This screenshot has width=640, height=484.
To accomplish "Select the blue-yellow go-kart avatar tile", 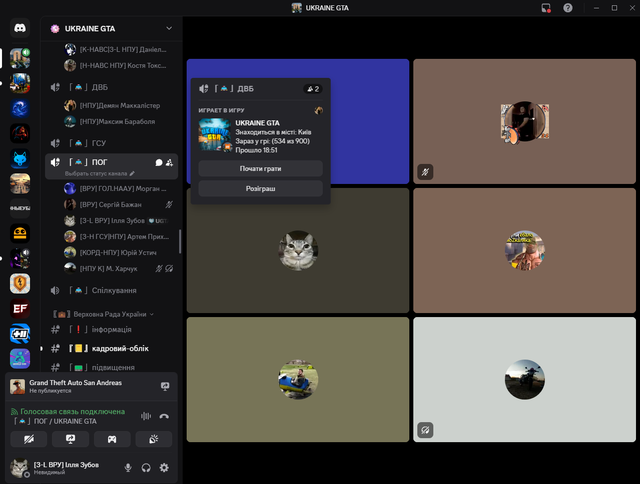I will (298, 380).
